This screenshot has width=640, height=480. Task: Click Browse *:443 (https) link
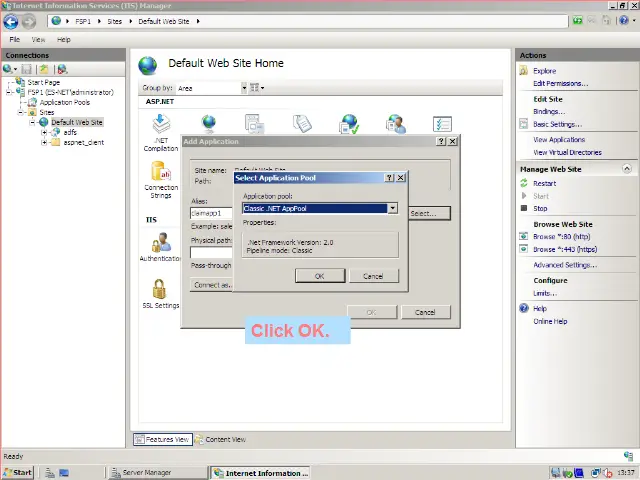(x=565, y=249)
